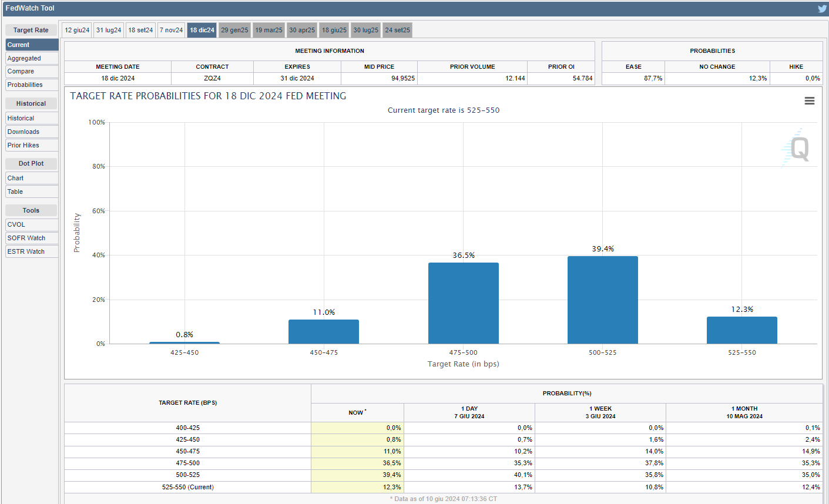The height and width of the screenshot is (504, 829).
Task: Switch to the 31 lug24 meeting tab
Action: tap(109, 30)
